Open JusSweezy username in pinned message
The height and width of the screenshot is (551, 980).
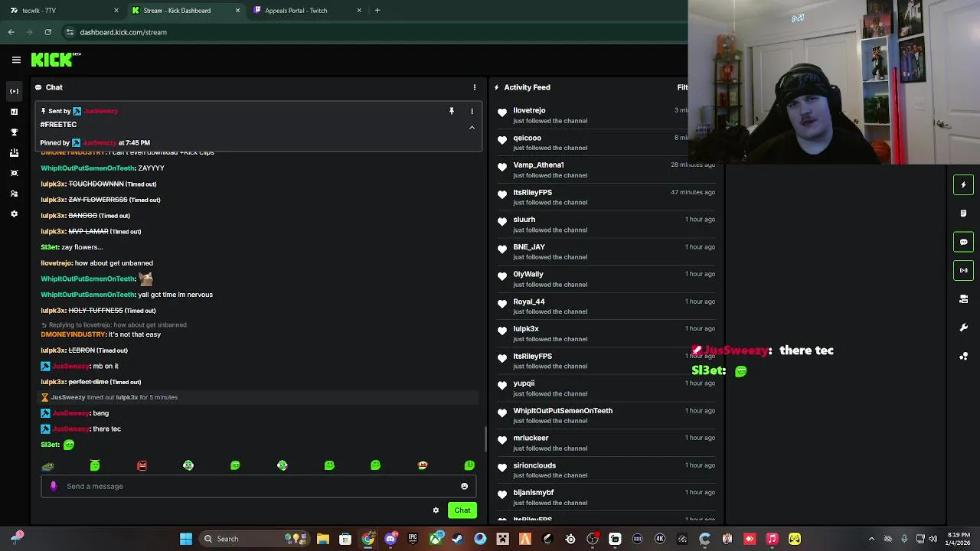[100, 111]
